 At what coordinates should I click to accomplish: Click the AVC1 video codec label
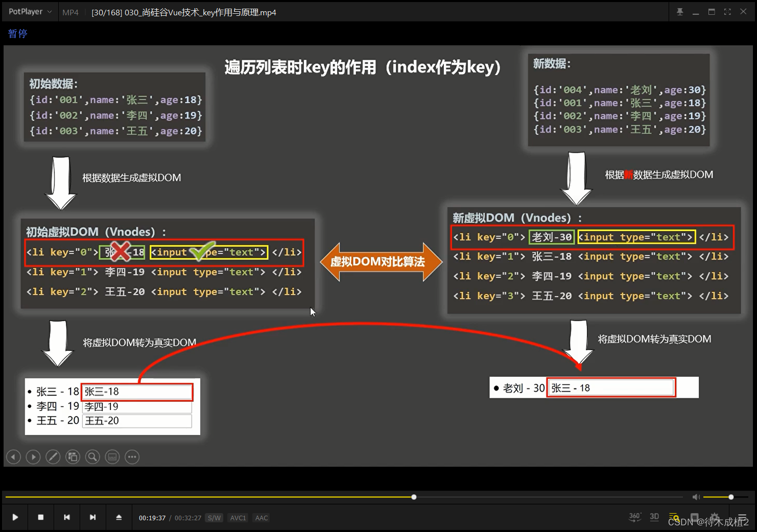click(x=238, y=518)
